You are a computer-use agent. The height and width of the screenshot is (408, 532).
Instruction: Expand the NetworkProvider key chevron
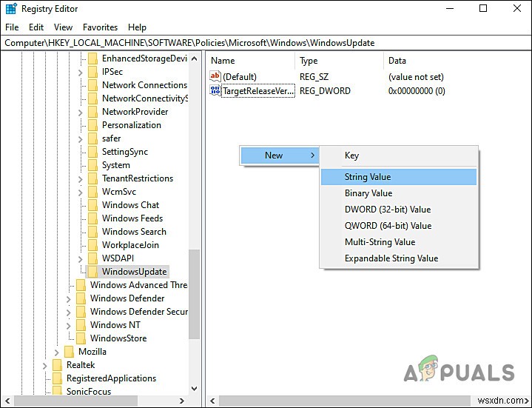pos(81,113)
